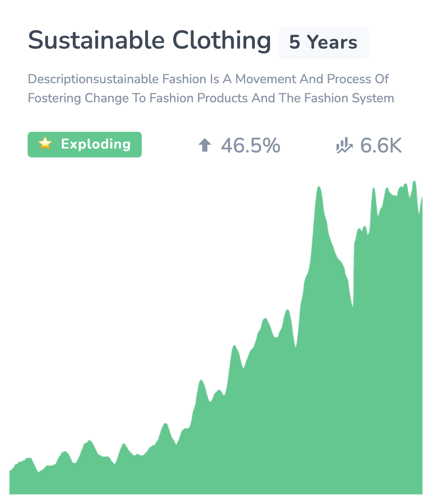The width and height of the screenshot is (428, 504).
Task: Click the chart's leftmost starting data point
Action: pos(10,471)
